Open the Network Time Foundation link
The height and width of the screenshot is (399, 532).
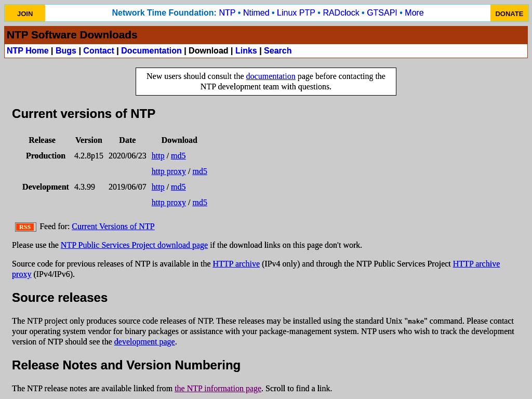click(164, 13)
